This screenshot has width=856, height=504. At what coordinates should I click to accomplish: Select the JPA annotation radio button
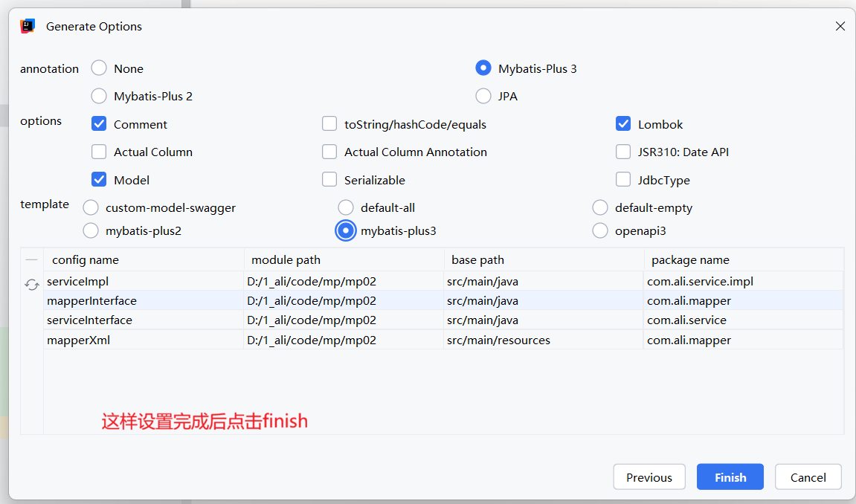coord(483,96)
